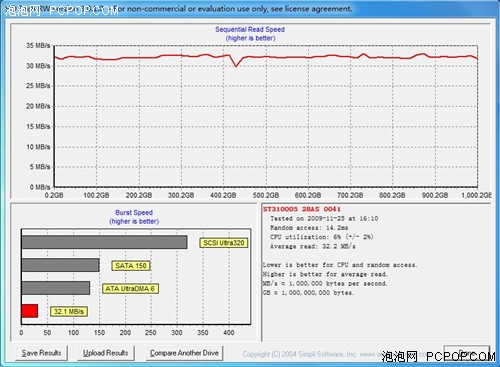Click the SCSI Ultra320 yellow label

(224, 243)
